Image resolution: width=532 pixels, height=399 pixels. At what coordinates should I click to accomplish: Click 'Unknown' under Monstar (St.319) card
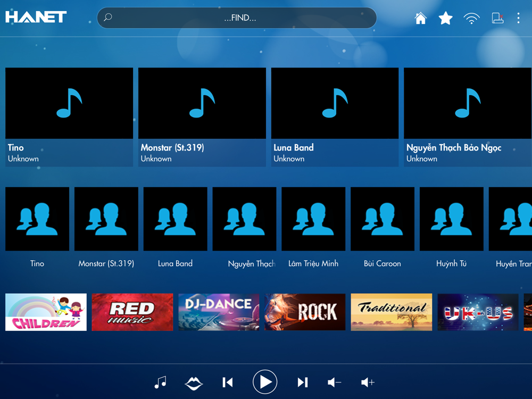(x=156, y=159)
